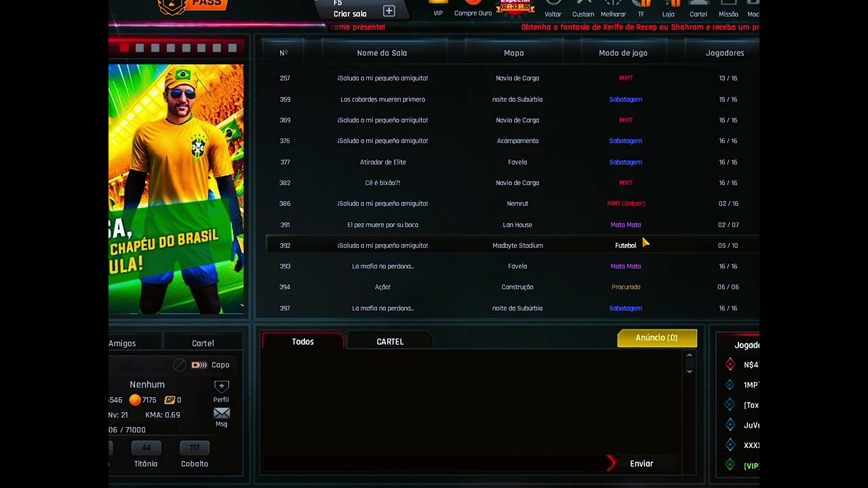868x488 pixels.
Task: Select room 377 Atirador de Elite
Action: coord(512,162)
